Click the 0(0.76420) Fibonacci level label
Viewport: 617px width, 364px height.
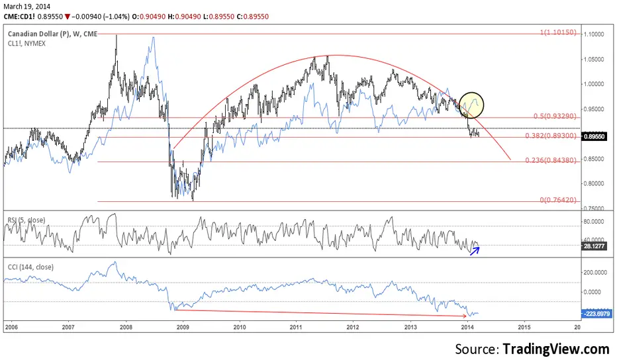pos(558,200)
